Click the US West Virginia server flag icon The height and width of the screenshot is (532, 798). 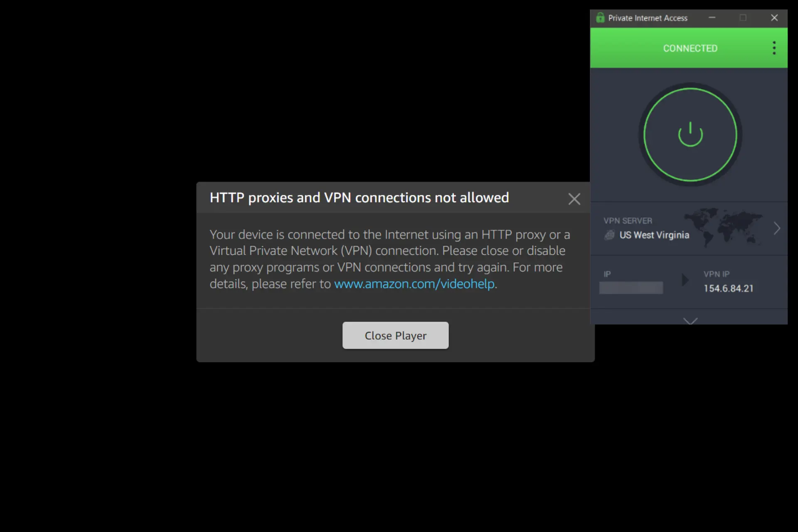pos(608,234)
